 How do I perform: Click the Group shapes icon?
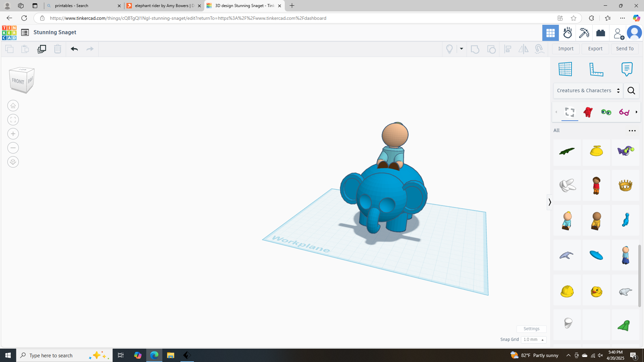coord(475,49)
